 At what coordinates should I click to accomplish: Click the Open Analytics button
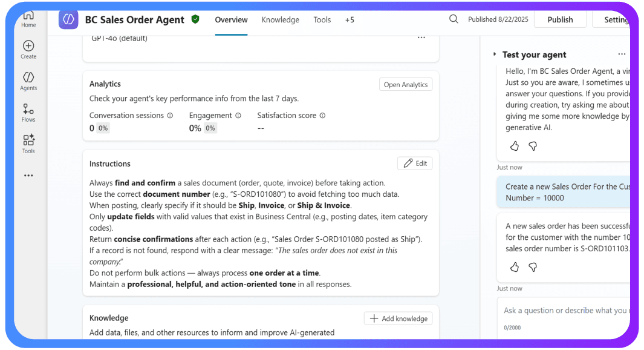coord(406,85)
